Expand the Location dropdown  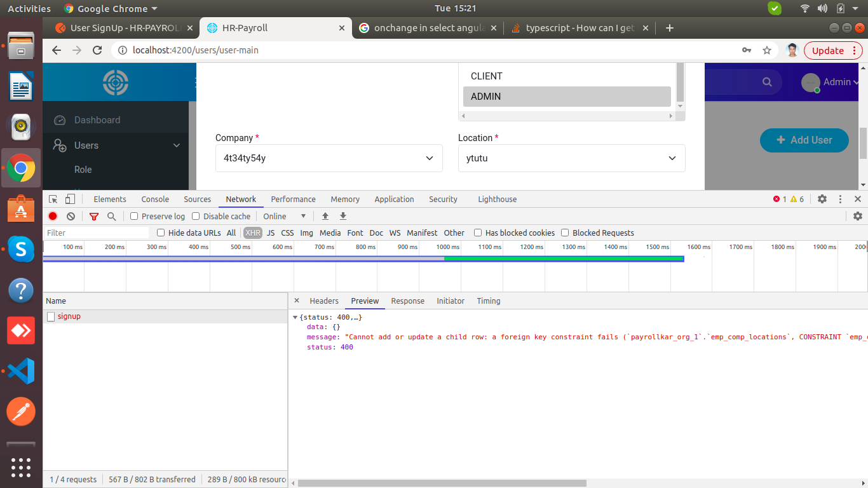(571, 158)
